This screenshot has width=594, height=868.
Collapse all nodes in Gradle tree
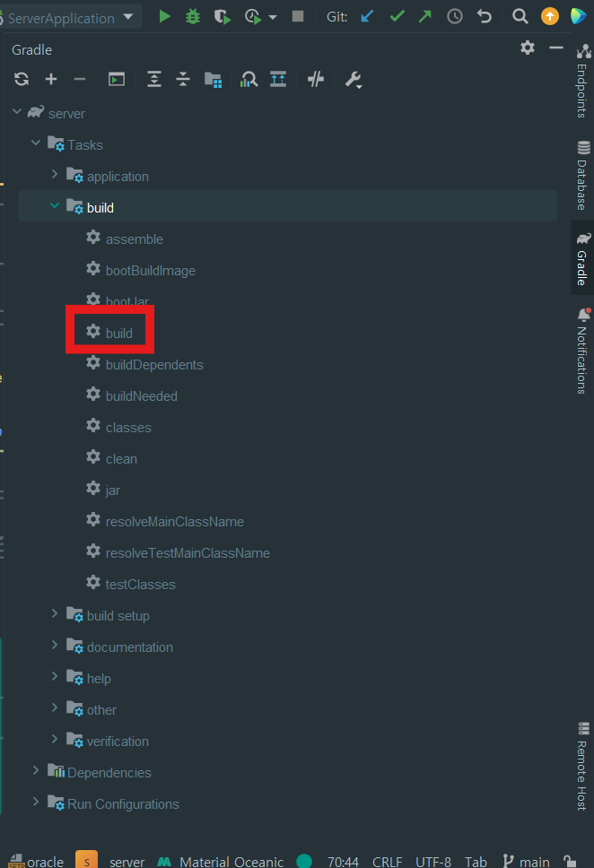(x=183, y=79)
